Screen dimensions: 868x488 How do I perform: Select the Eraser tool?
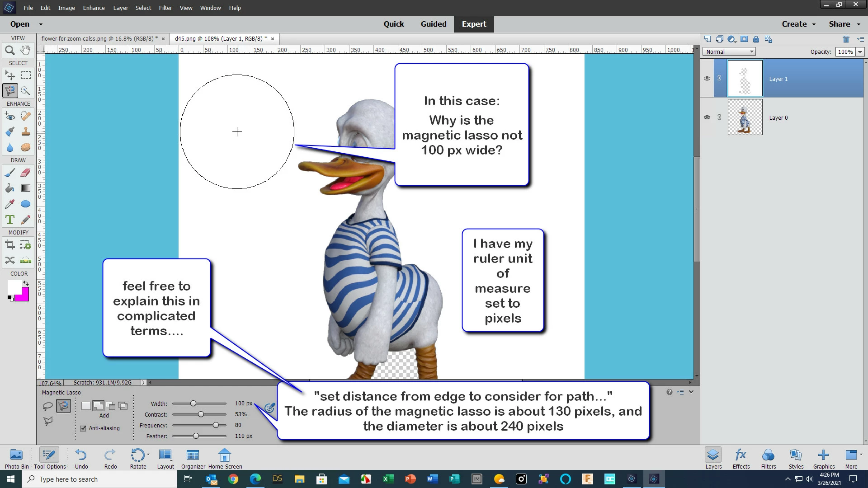pos(26,173)
